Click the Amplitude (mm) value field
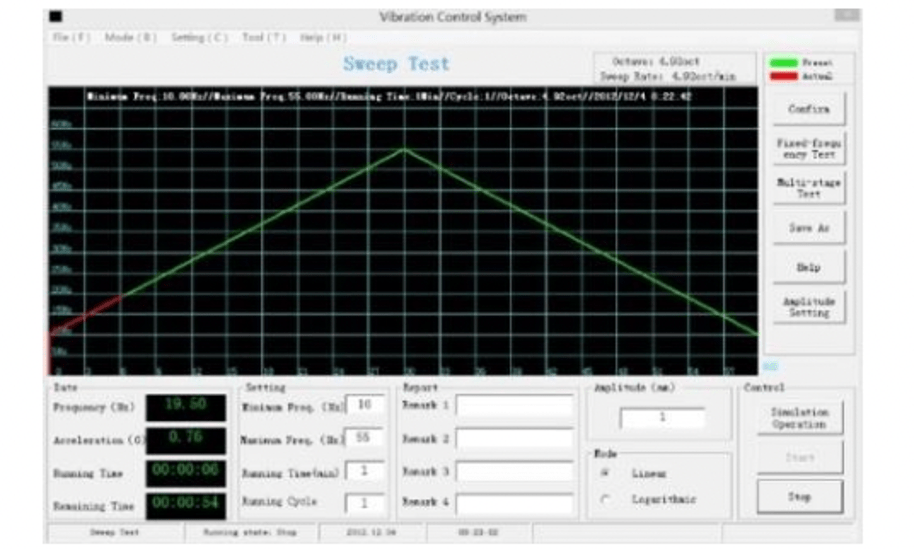The height and width of the screenshot is (549, 914). 662,418
